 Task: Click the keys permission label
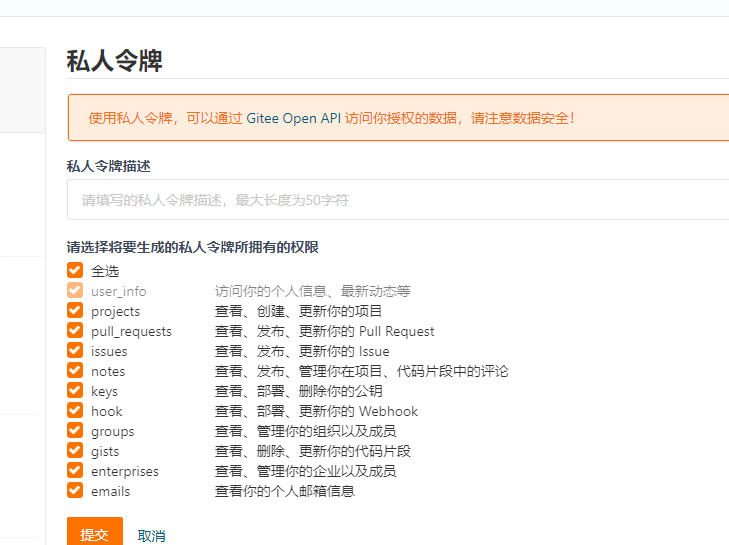tap(104, 392)
